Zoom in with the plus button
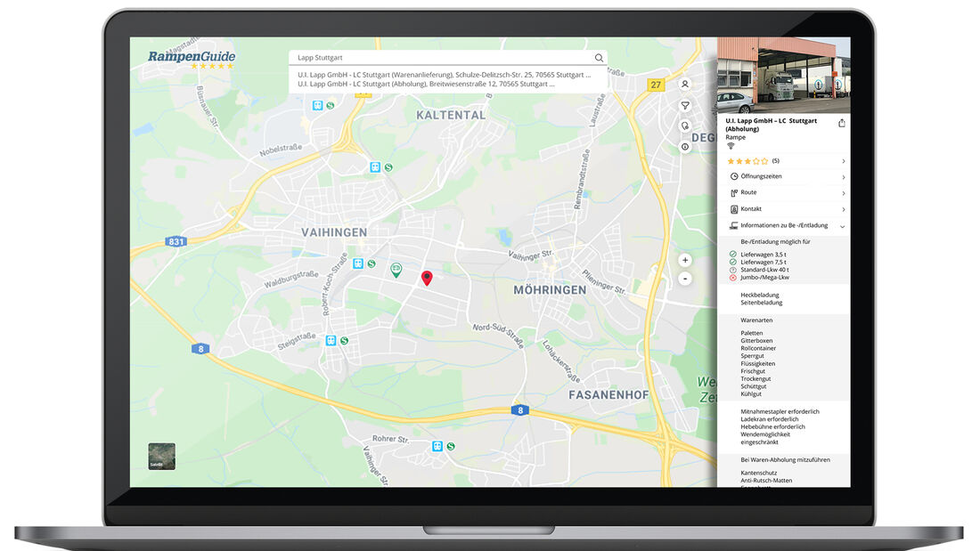Screen dimensions: 980x551 [685, 261]
